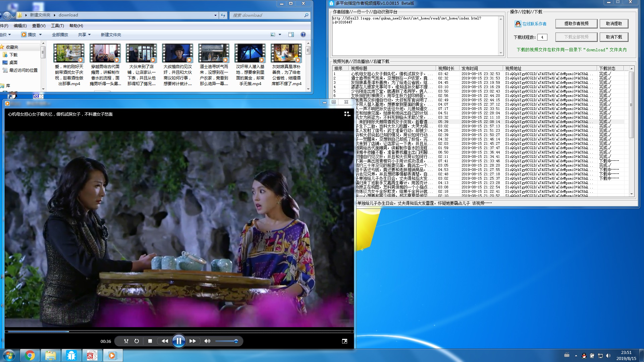Skip to previous track in player
Screen dimensions: 644x362
coord(165,341)
